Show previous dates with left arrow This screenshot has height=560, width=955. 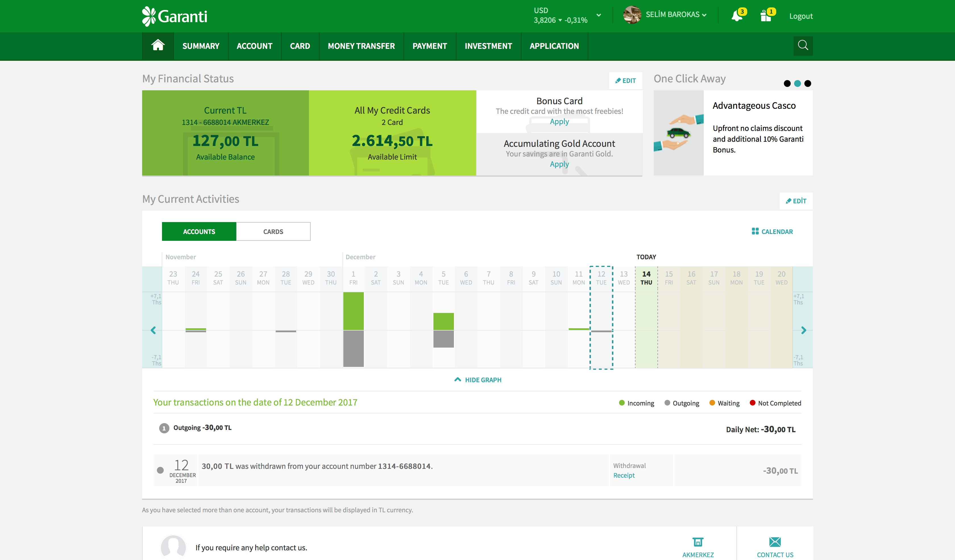point(153,330)
